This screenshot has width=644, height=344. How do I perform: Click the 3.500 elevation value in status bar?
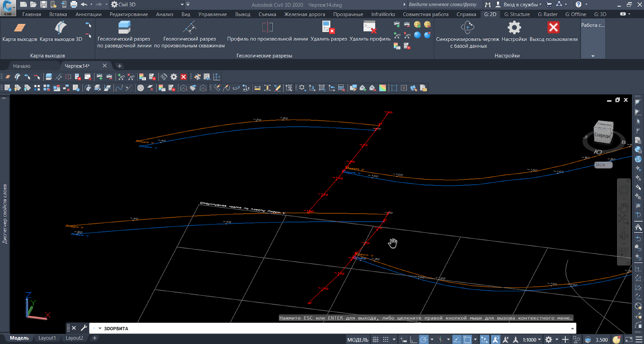coord(601,340)
